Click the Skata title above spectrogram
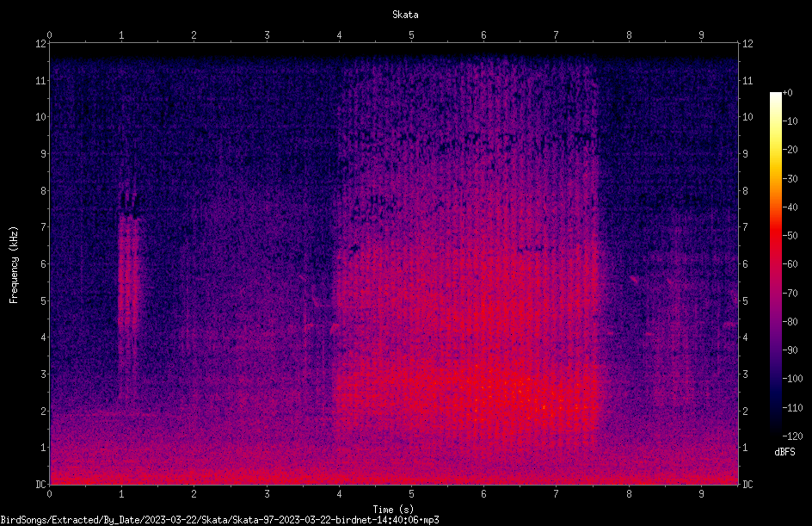812x526 pixels. (405, 15)
